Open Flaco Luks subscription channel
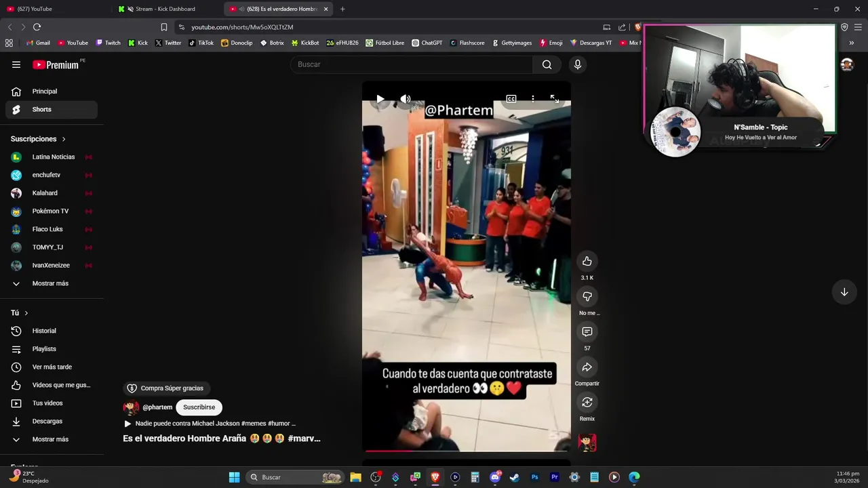 coord(52,229)
